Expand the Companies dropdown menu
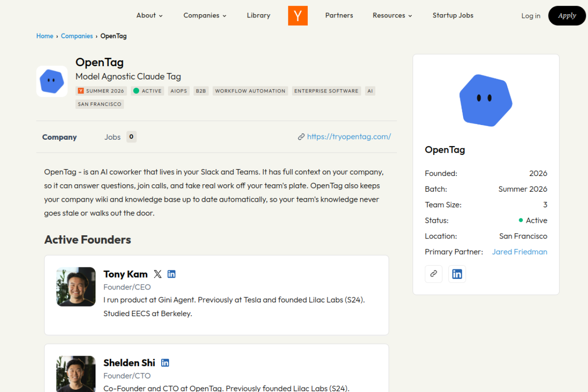Image resolution: width=588 pixels, height=392 pixels. (205, 16)
